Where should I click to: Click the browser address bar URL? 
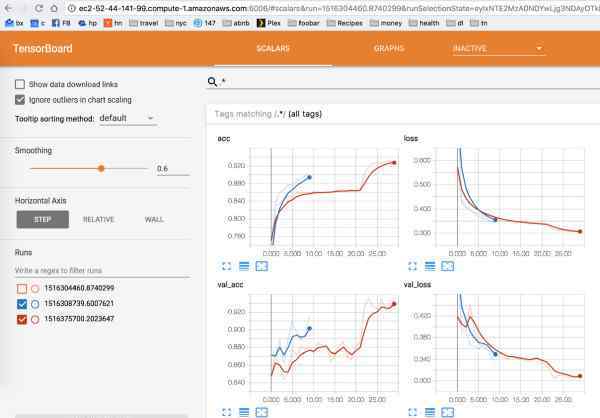coord(337,8)
